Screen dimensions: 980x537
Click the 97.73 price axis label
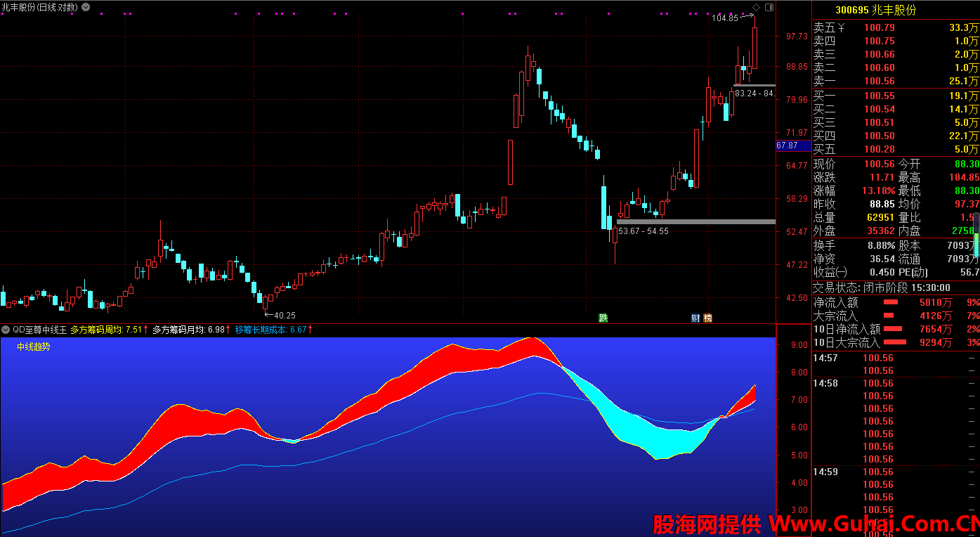pos(797,37)
